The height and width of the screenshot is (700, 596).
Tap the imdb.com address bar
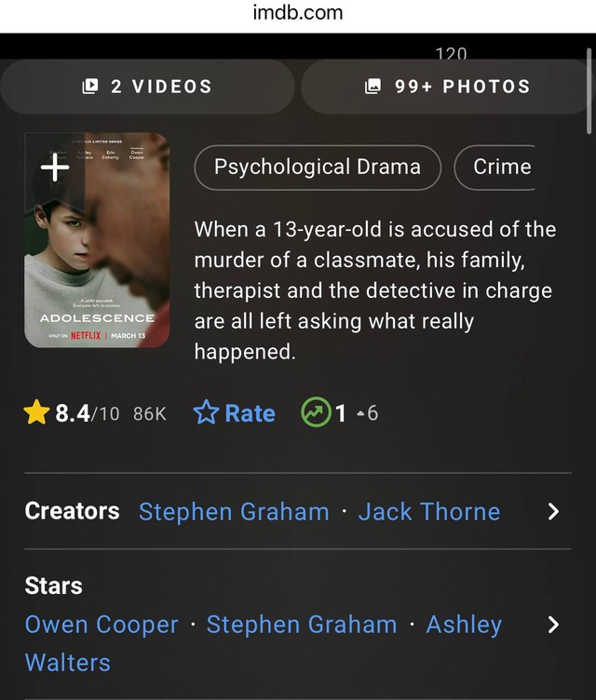coord(298,12)
